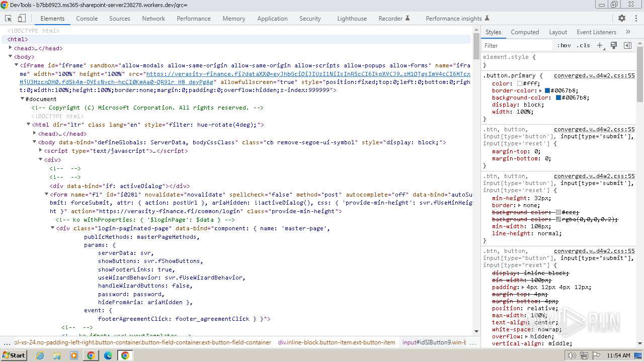Click breadcrumb overflow ellipsis at bottom left

(x=7, y=343)
